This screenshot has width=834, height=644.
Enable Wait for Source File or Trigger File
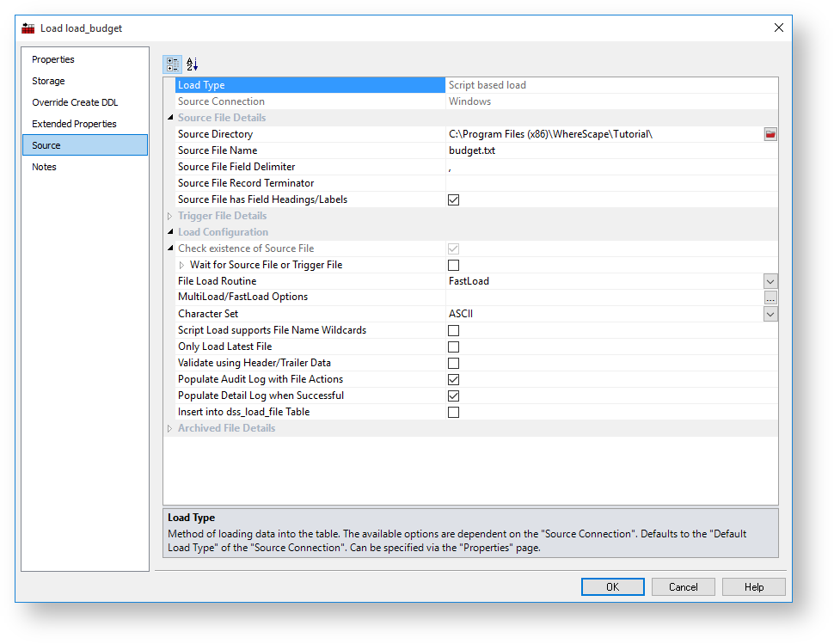[x=453, y=265]
